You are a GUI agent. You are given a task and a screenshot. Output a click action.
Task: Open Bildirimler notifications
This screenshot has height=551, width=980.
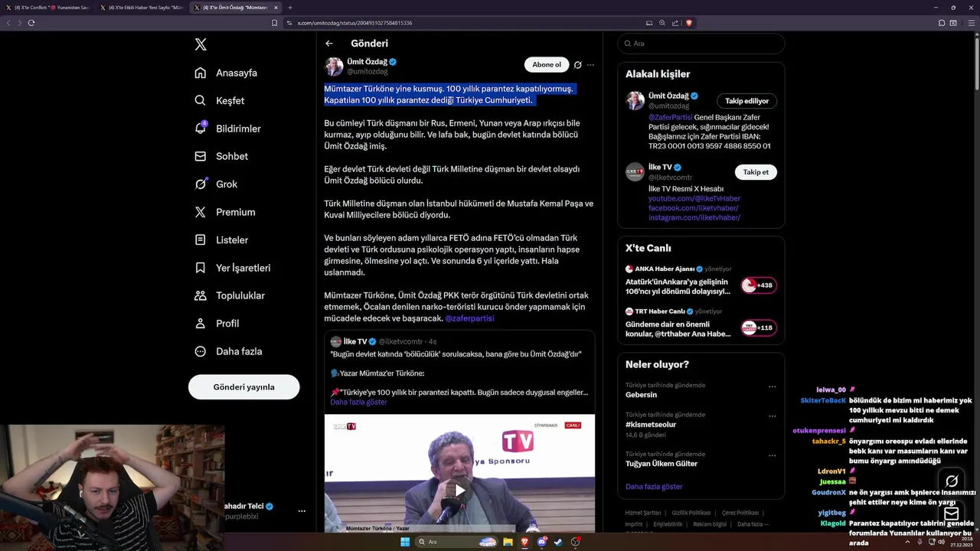click(227, 129)
